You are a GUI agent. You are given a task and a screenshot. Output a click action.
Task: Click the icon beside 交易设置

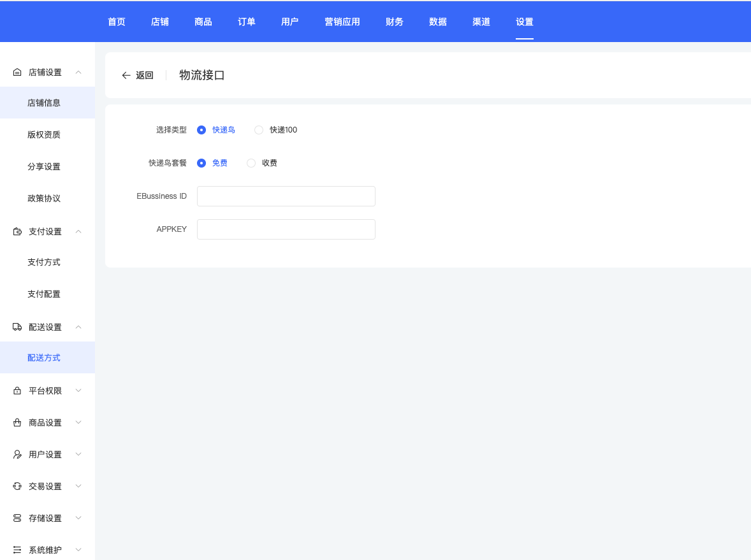click(x=17, y=486)
